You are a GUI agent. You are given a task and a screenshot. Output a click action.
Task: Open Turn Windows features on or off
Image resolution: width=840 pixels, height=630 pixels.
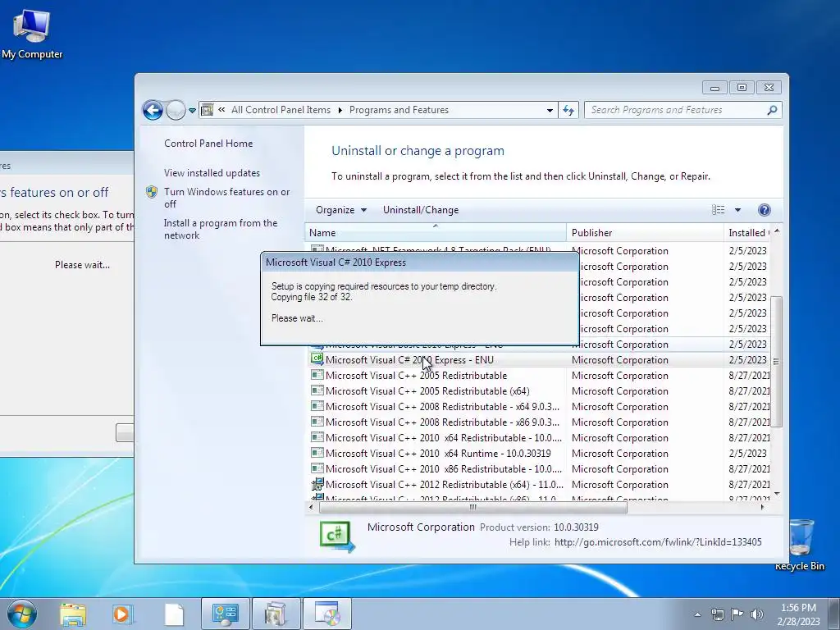pos(226,198)
